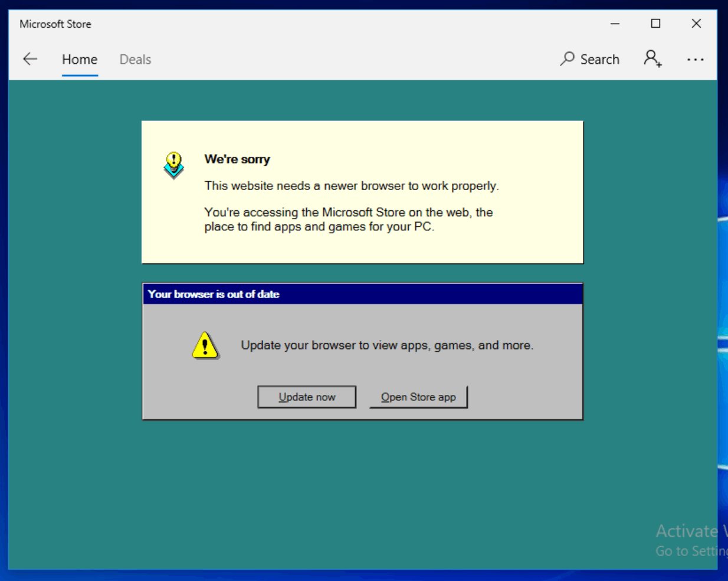Click the Update now button
The height and width of the screenshot is (581, 728).
pyautogui.click(x=307, y=397)
